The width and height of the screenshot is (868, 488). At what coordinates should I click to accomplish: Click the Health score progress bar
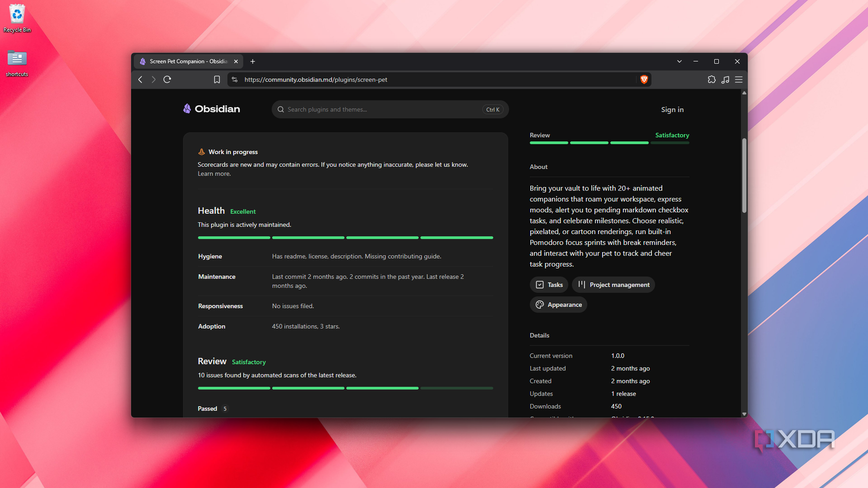point(345,238)
